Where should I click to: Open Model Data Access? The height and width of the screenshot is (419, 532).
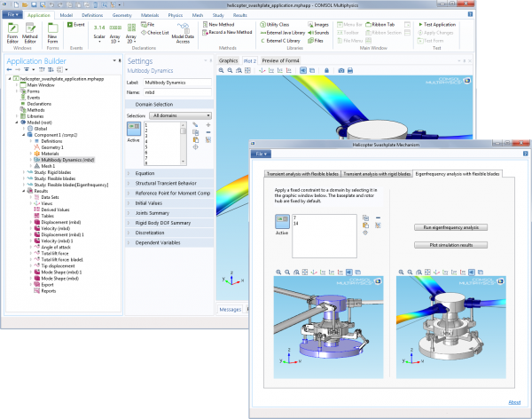183,33
